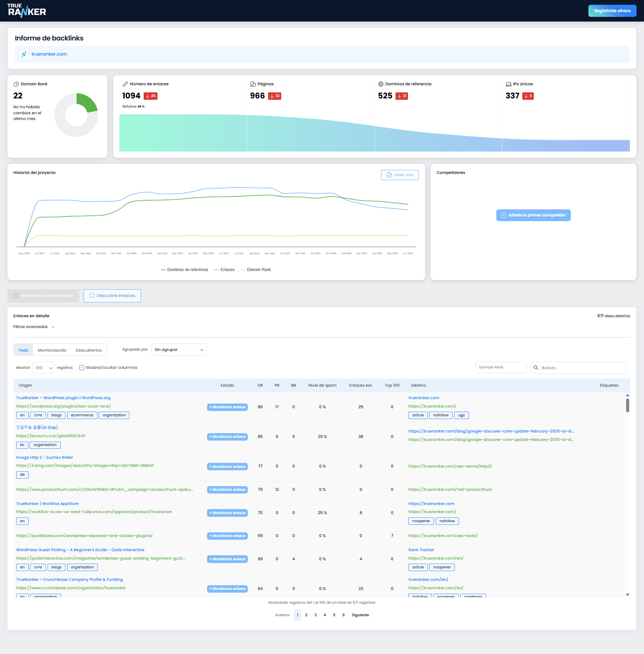The width and height of the screenshot is (644, 654).
Task: Sort by Origen column header
Action: point(25,386)
